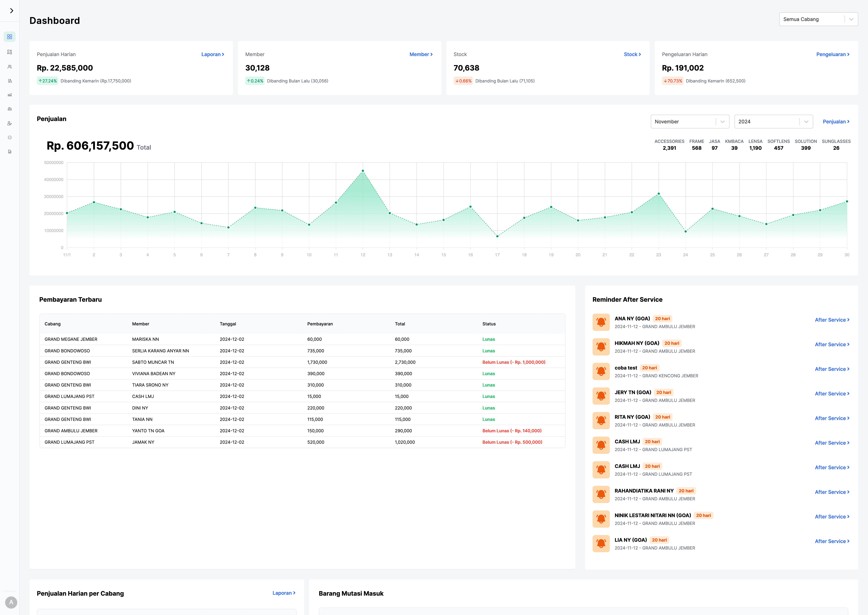Image resolution: width=868 pixels, height=615 pixels.
Task: Click Belum Lunas (- Rp. 500,000) status
Action: 512,442
